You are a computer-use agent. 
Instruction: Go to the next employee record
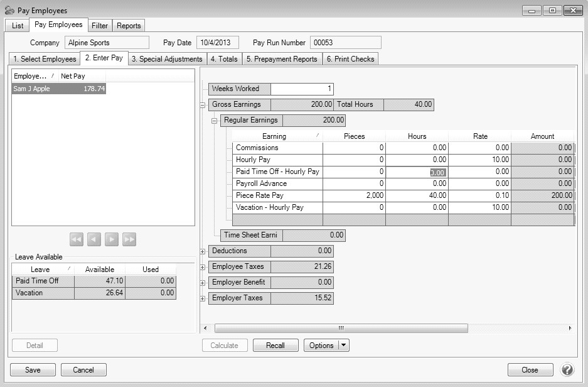(x=112, y=239)
